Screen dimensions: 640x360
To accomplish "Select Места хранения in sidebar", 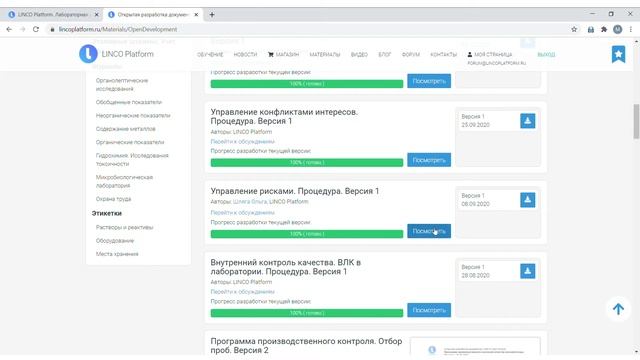I will click(117, 254).
